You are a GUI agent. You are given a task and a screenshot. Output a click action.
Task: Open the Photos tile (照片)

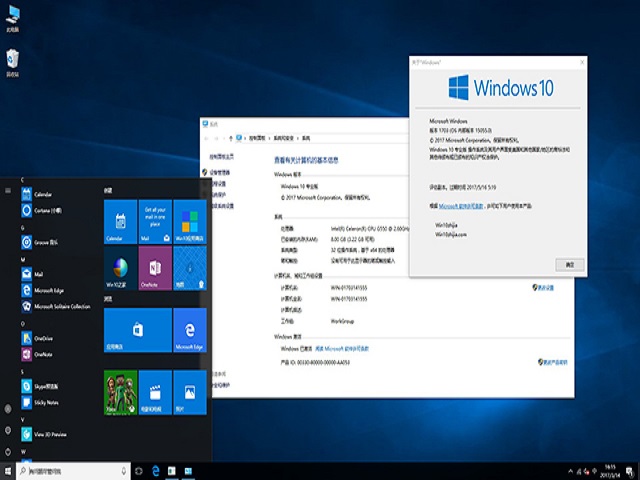(x=189, y=392)
